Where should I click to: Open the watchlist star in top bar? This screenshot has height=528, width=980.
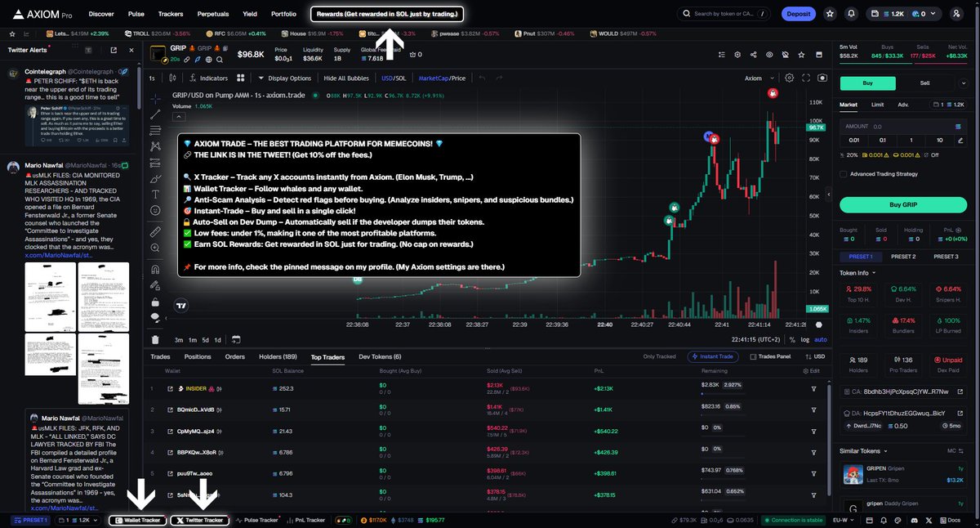[x=830, y=14]
